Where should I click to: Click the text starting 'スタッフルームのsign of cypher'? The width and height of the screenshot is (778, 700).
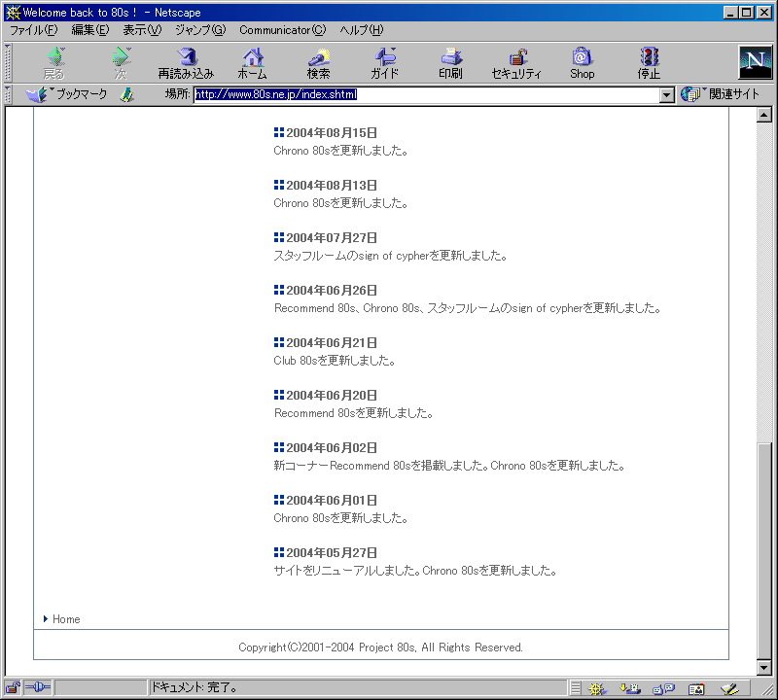[391, 256]
